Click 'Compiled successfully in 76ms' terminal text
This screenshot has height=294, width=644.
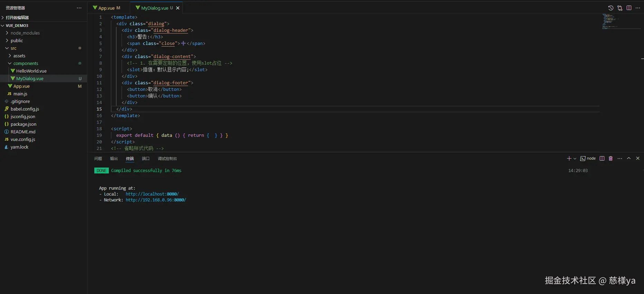pos(146,171)
